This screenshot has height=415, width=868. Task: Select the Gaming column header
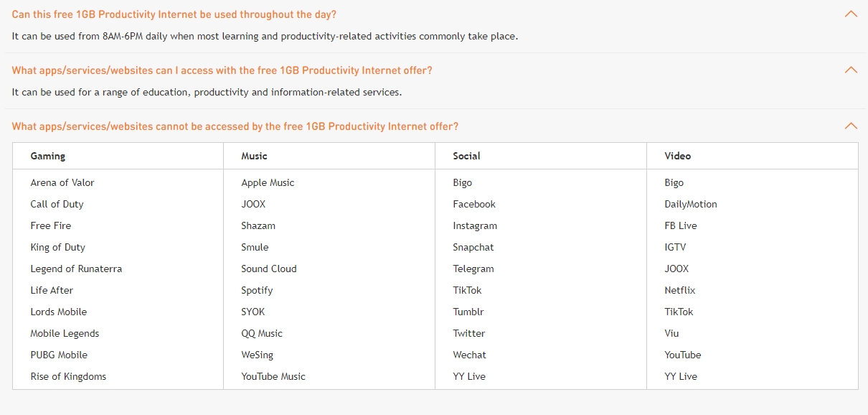click(48, 156)
